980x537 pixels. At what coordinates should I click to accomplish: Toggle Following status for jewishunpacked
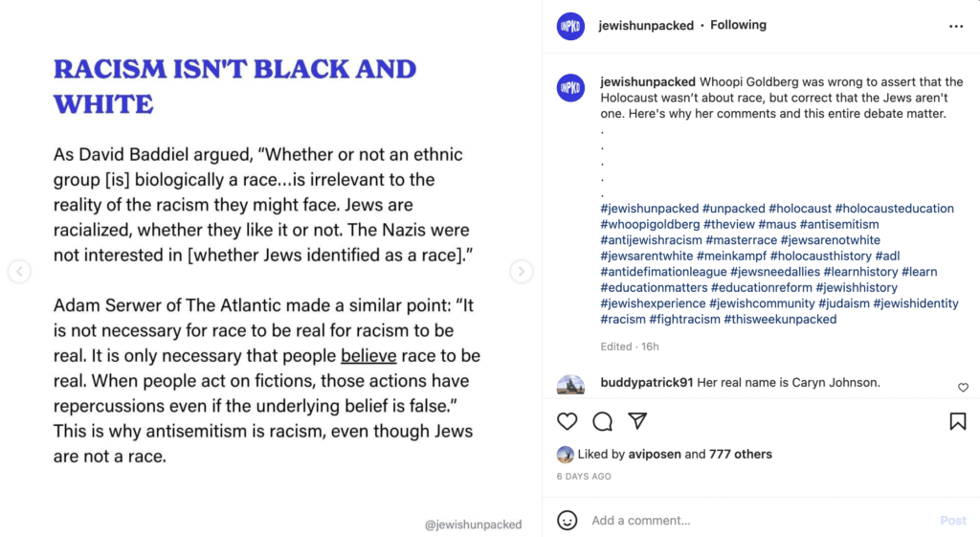[738, 25]
